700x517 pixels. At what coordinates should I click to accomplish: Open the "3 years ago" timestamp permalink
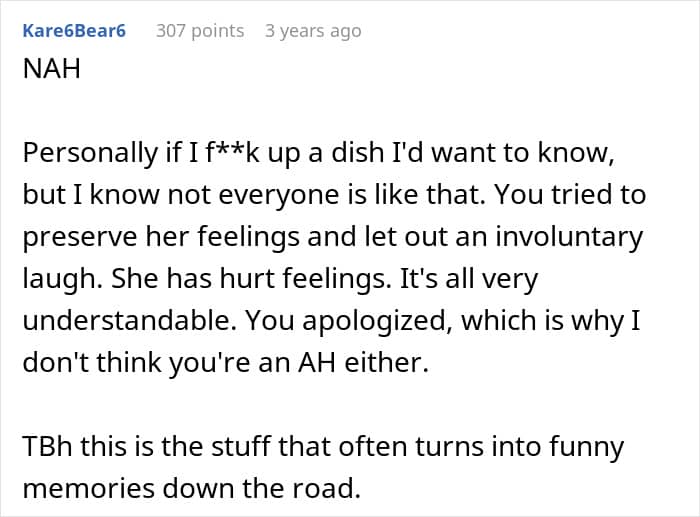click(x=313, y=31)
